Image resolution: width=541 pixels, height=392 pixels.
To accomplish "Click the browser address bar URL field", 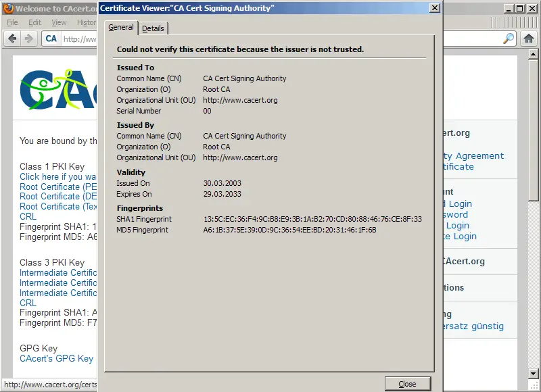I will [x=79, y=39].
